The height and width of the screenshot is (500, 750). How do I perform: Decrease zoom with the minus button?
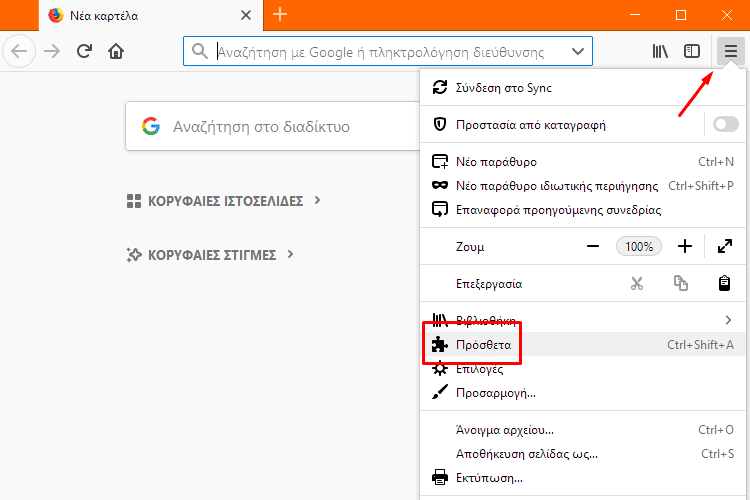tap(593, 246)
